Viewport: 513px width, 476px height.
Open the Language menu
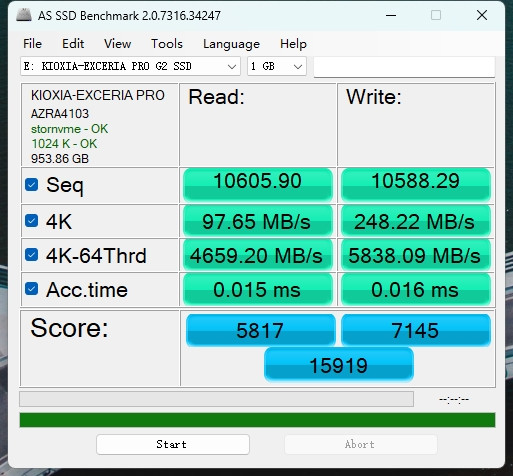coord(231,44)
